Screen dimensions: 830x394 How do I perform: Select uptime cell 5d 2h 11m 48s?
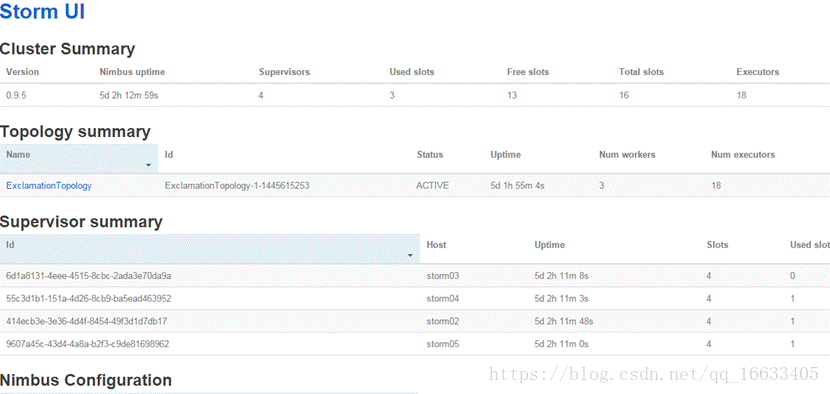[564, 321]
